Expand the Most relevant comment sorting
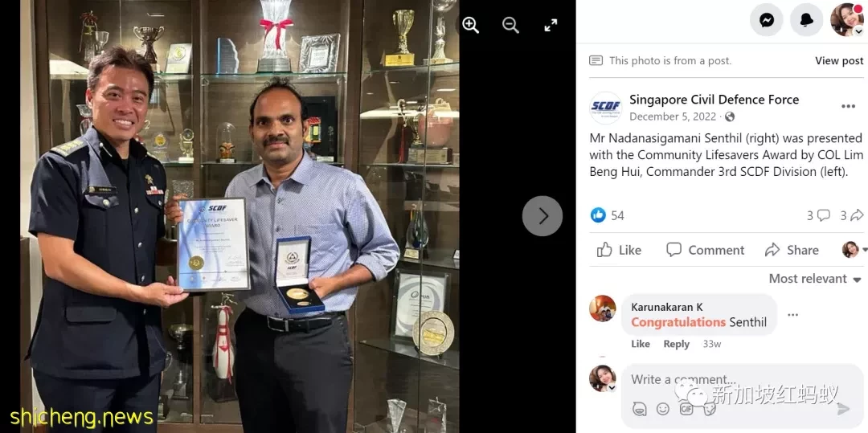 pos(815,279)
